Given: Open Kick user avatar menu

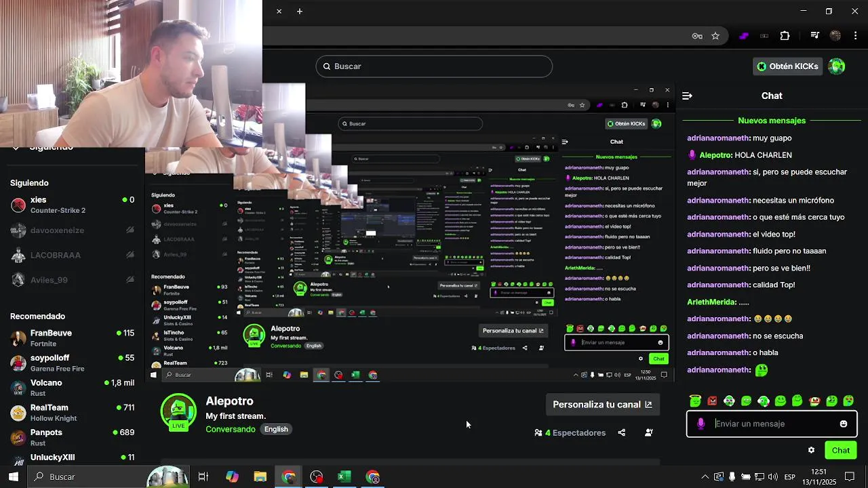Looking at the screenshot, I should 837,66.
